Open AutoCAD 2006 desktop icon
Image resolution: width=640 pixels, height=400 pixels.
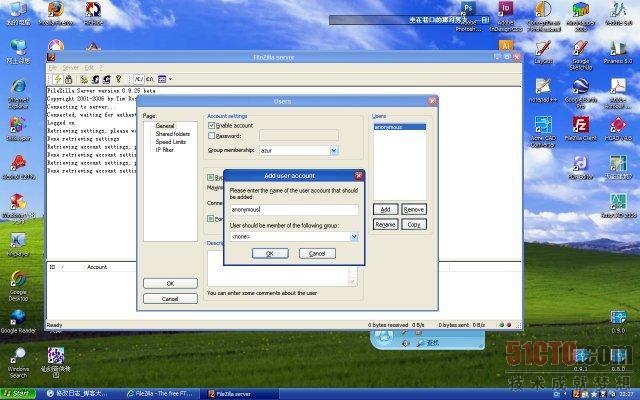[618, 205]
